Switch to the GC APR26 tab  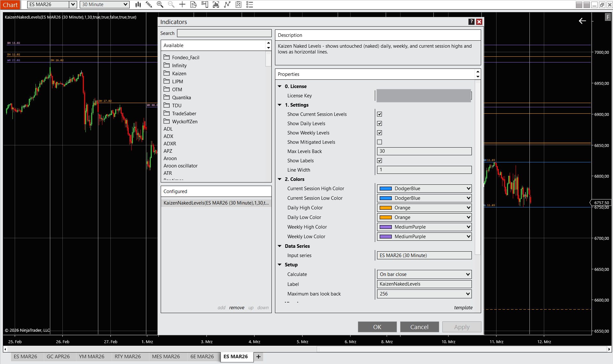tap(58, 357)
